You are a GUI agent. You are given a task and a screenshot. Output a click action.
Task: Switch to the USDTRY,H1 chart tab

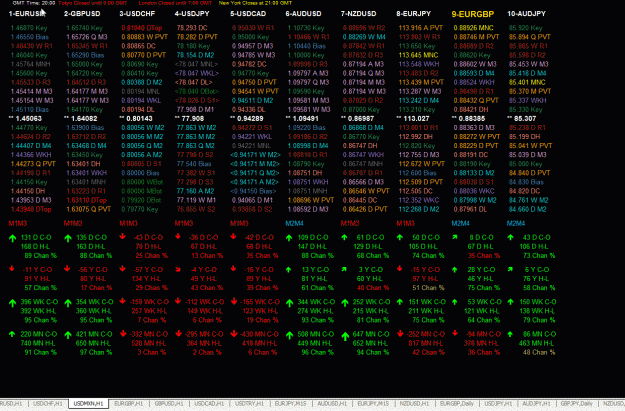pyautogui.click(x=249, y=404)
